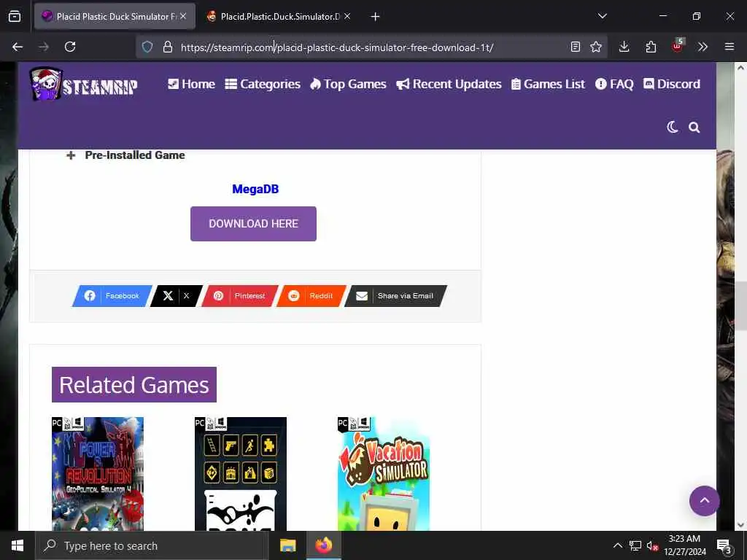Click the scrollbar down arrow
Screen dimensions: 747x560
click(x=741, y=525)
